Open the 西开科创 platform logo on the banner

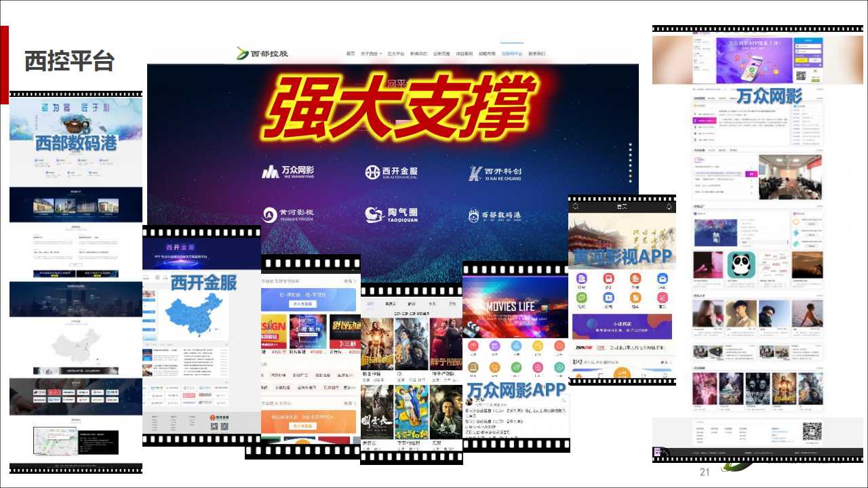click(x=495, y=174)
